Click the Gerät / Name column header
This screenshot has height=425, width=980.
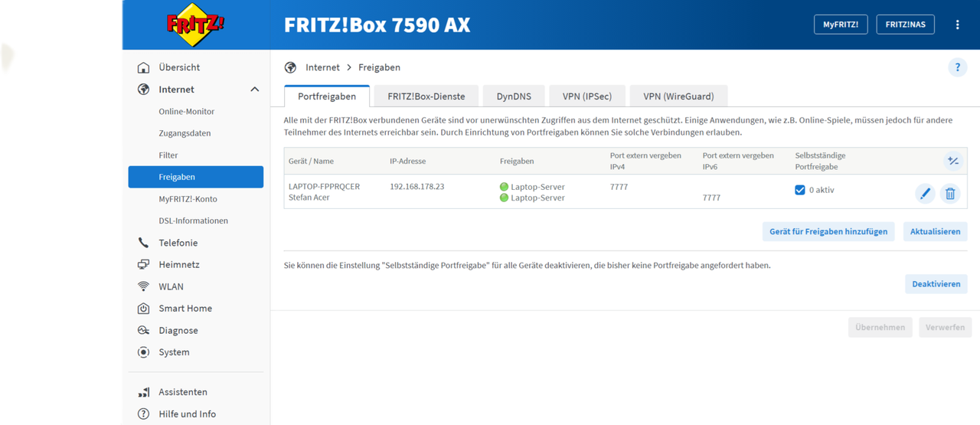(311, 162)
